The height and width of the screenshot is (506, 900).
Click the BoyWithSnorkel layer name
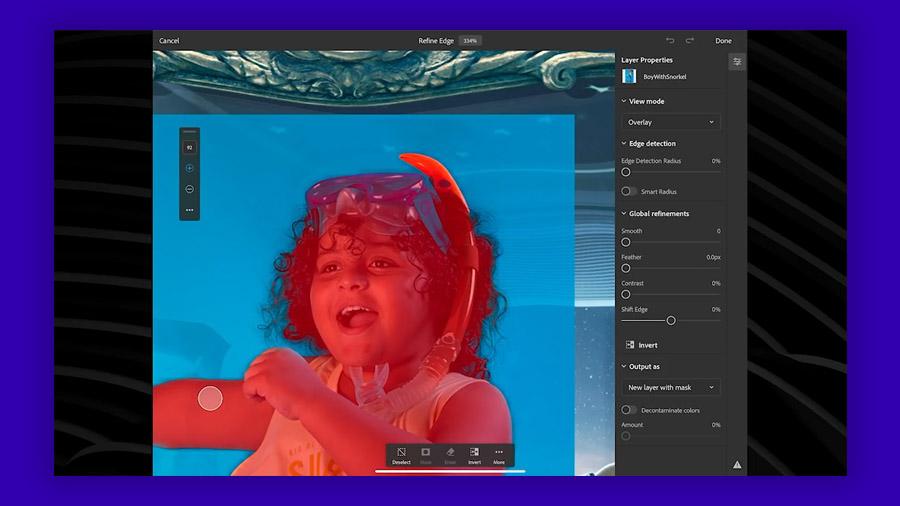pos(665,76)
